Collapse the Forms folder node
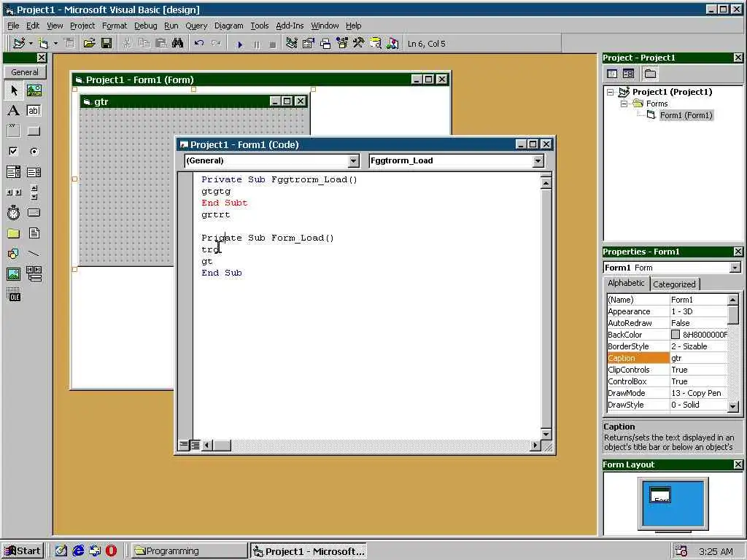 (x=624, y=104)
